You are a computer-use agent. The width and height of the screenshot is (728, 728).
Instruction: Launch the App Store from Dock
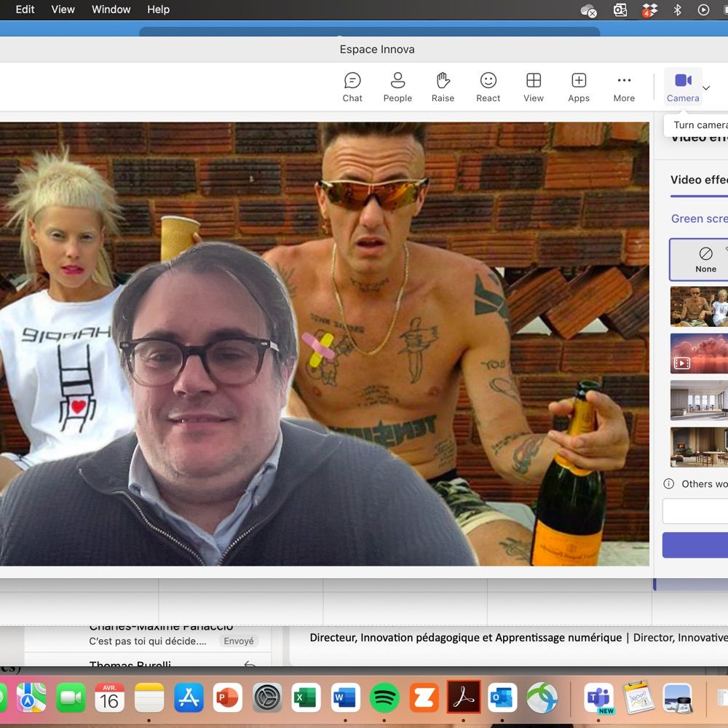pos(189,697)
